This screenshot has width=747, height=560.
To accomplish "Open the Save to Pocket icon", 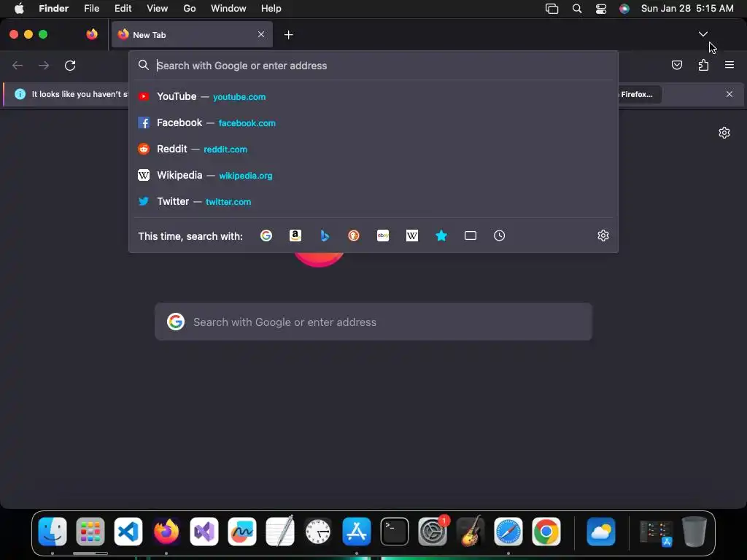I will [677, 65].
